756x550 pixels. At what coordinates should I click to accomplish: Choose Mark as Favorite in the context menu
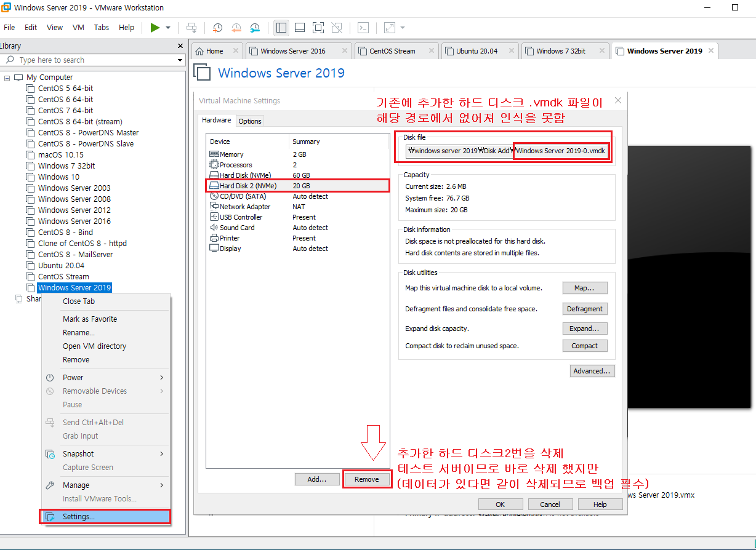(x=105, y=319)
